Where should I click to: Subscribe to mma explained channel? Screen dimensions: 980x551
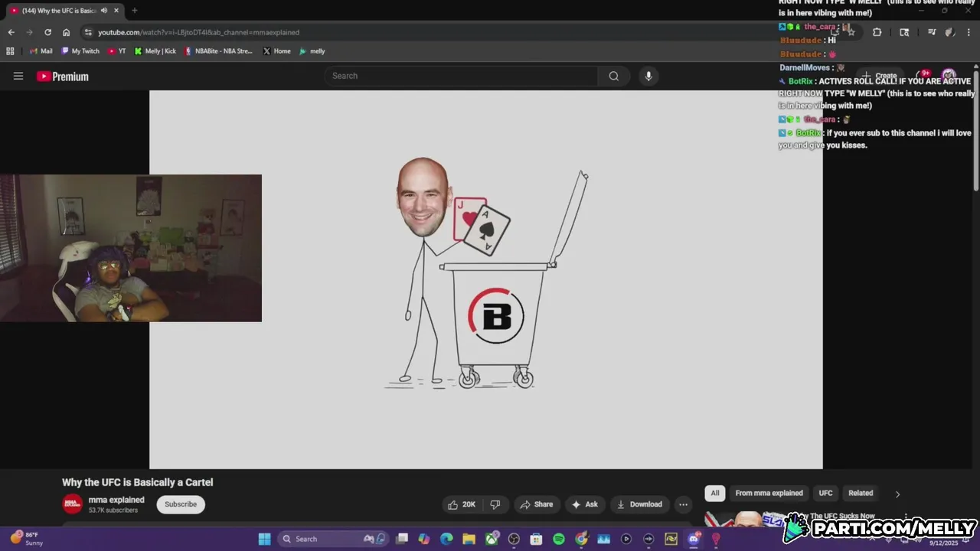[x=181, y=504]
